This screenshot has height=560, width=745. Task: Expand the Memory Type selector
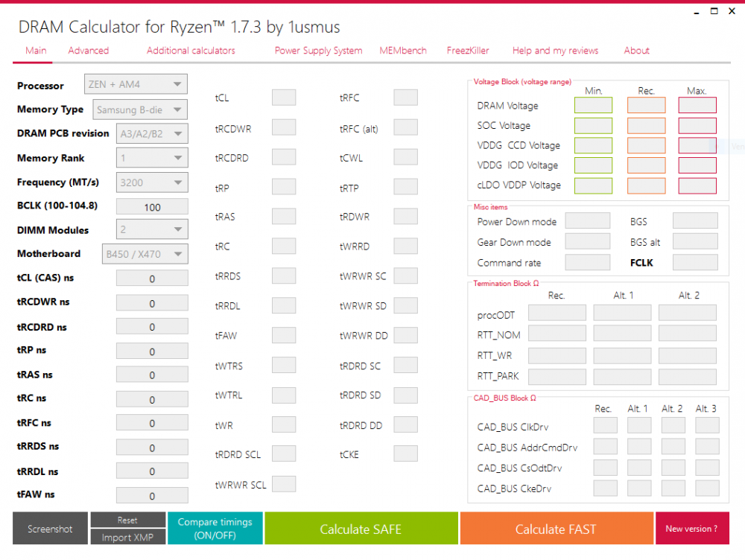point(139,109)
